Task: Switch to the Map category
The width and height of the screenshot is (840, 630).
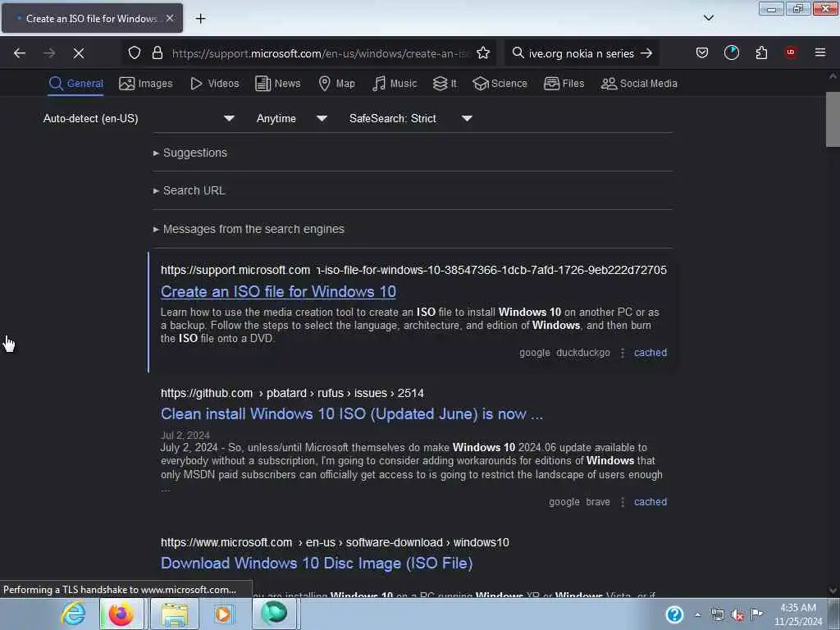Action: point(336,84)
